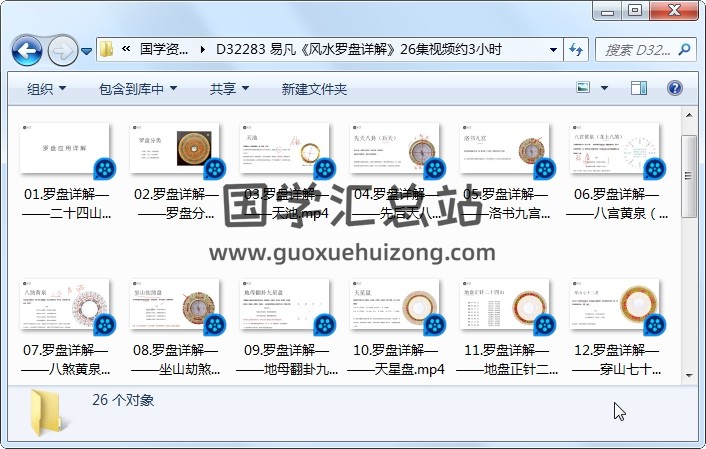
Task: Click the Back navigation arrow
Action: click(27, 50)
